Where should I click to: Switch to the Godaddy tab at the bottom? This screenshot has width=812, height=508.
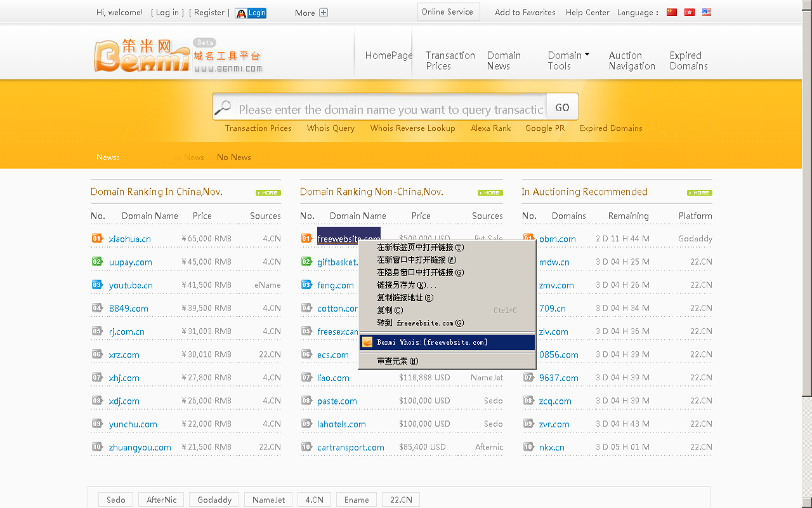pyautogui.click(x=214, y=500)
